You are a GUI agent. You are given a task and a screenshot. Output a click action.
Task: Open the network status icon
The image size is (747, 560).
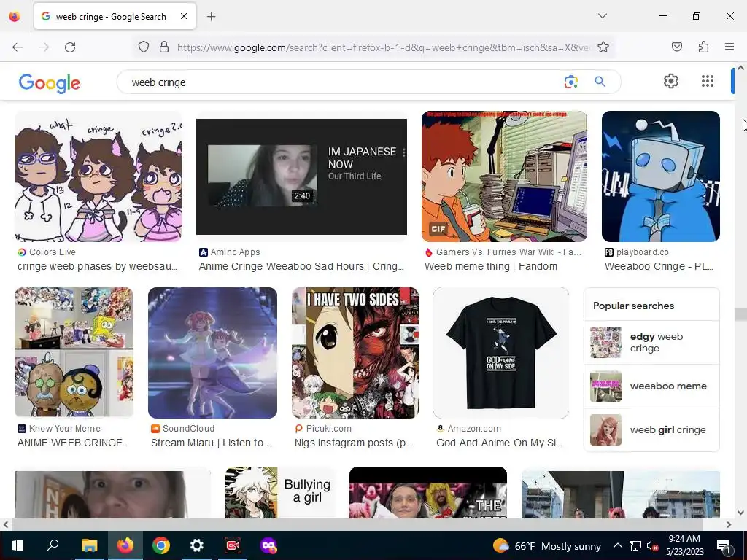635,545
